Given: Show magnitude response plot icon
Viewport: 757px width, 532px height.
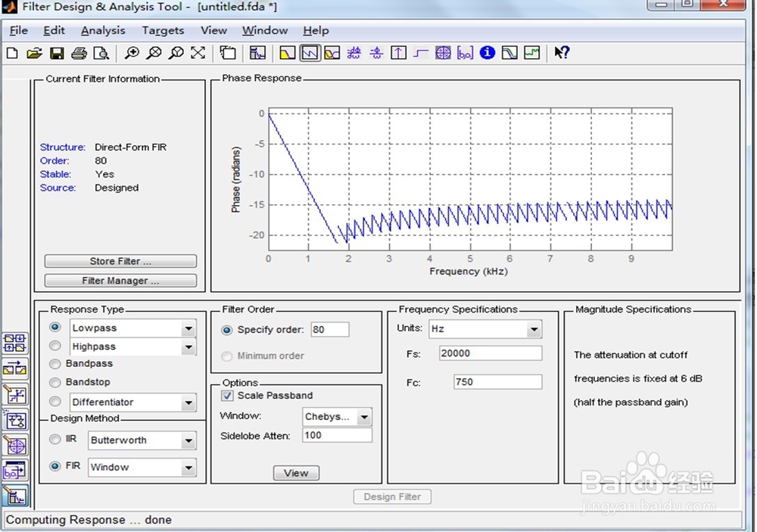Looking at the screenshot, I should (x=287, y=53).
